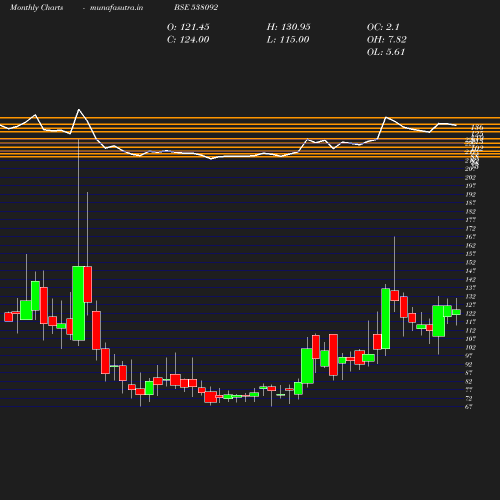
Task: Click the tall green candle peaking near 137
Action: [x=386, y=318]
